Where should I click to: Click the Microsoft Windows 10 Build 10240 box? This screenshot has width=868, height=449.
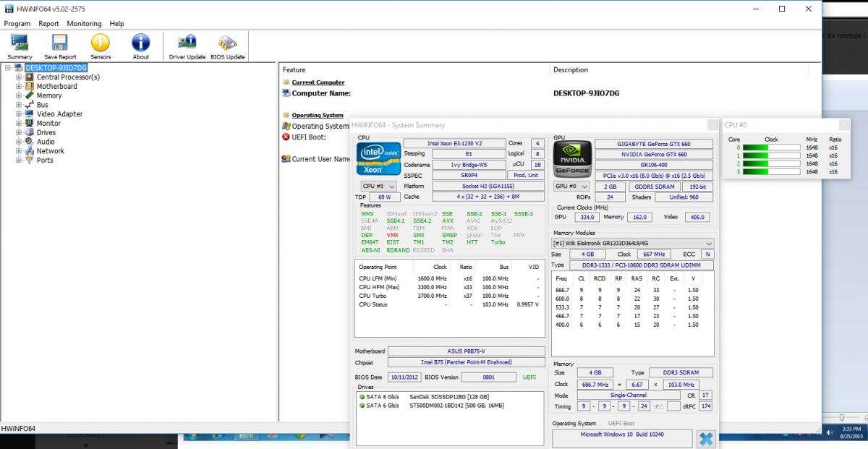[623, 438]
